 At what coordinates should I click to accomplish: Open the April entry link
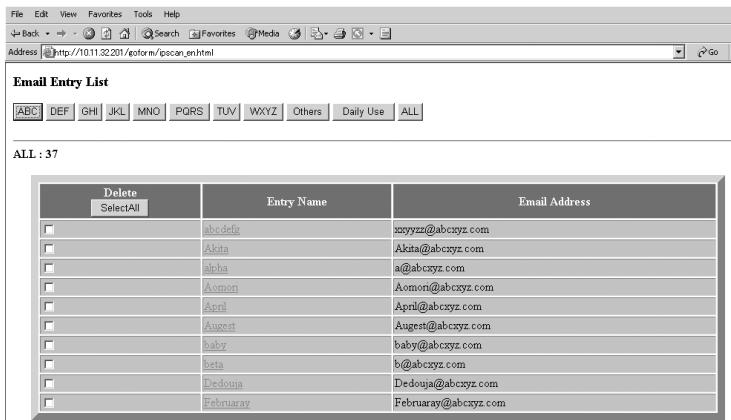215,306
